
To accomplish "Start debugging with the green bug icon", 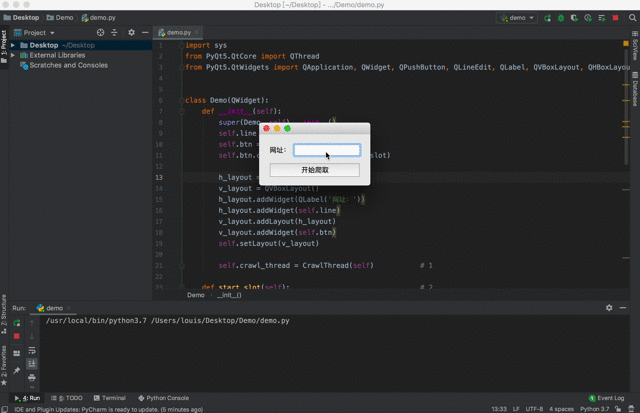I will [561, 18].
